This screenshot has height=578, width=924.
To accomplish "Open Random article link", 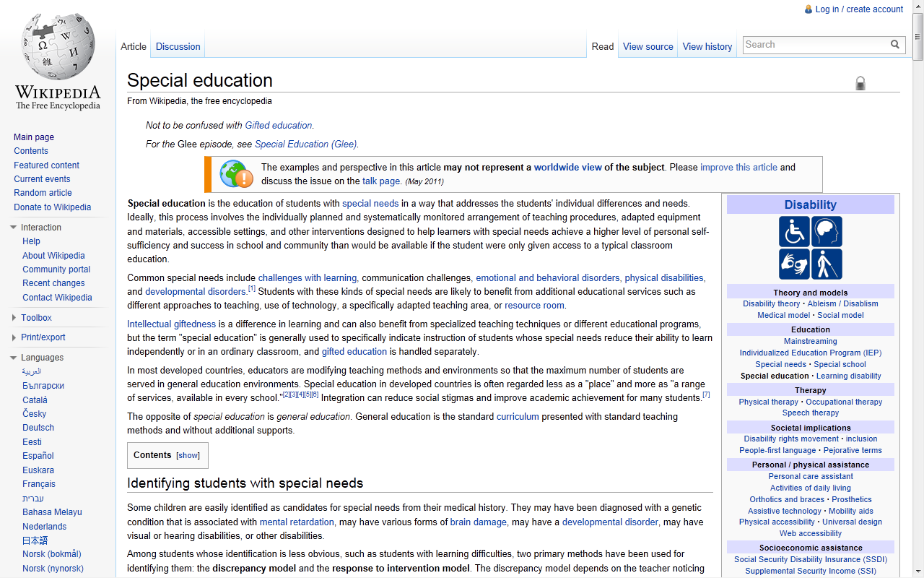I will (x=43, y=193).
